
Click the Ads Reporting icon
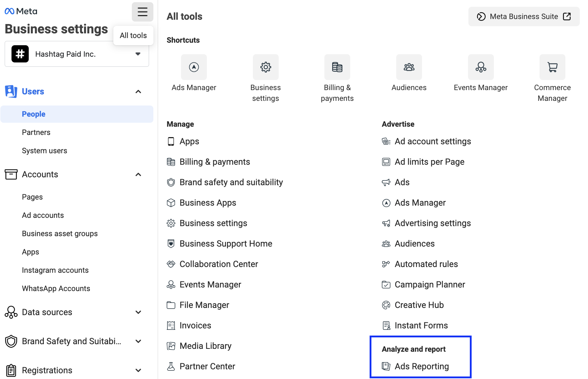coord(386,366)
